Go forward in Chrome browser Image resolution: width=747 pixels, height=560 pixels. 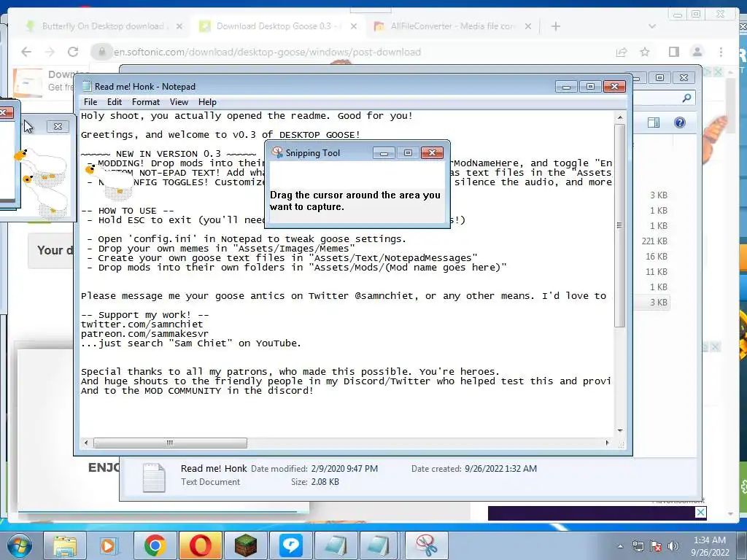coord(50,52)
